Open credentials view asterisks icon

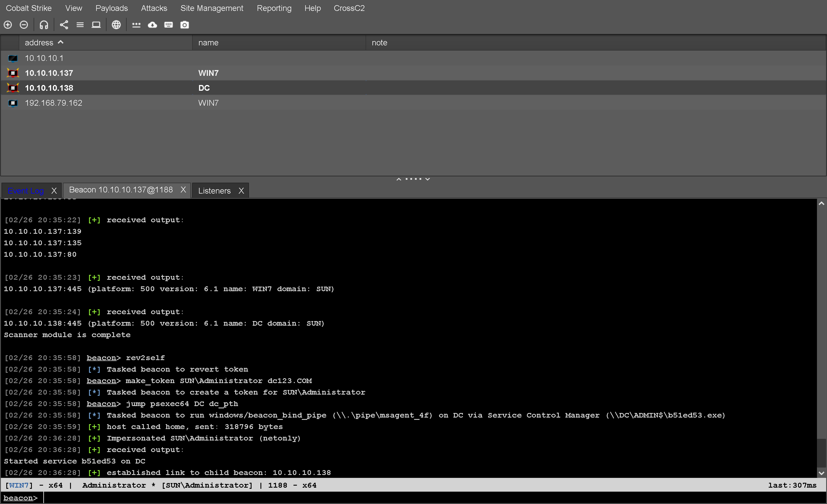(x=136, y=25)
